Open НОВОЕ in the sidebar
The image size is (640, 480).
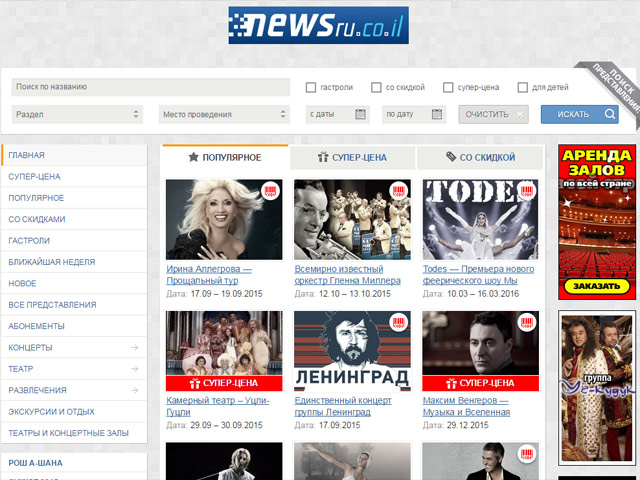[74, 283]
